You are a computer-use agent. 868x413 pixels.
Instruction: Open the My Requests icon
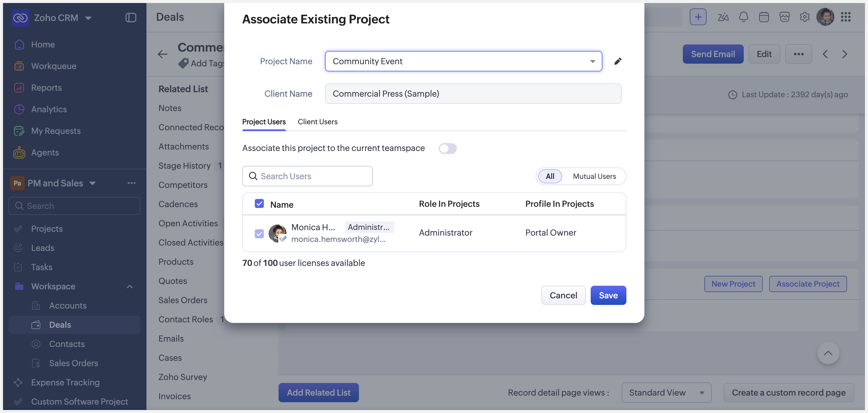coord(19,130)
